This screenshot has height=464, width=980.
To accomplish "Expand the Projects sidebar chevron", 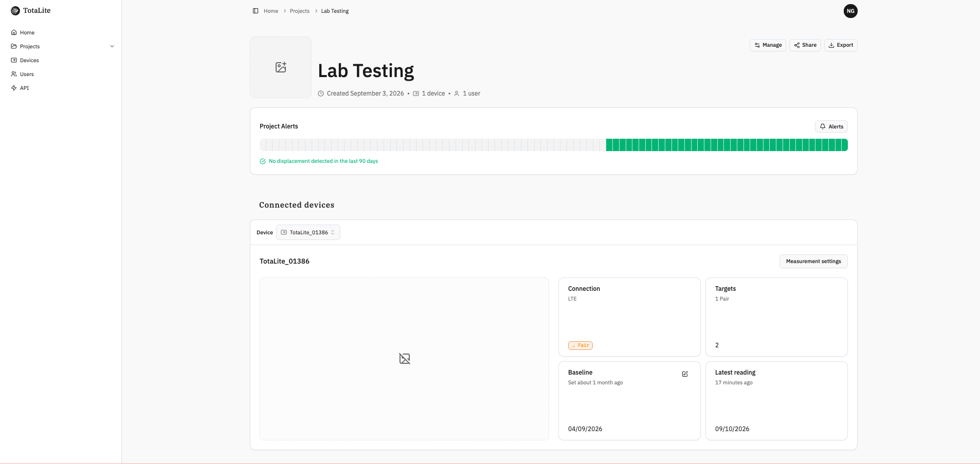I will click(112, 46).
